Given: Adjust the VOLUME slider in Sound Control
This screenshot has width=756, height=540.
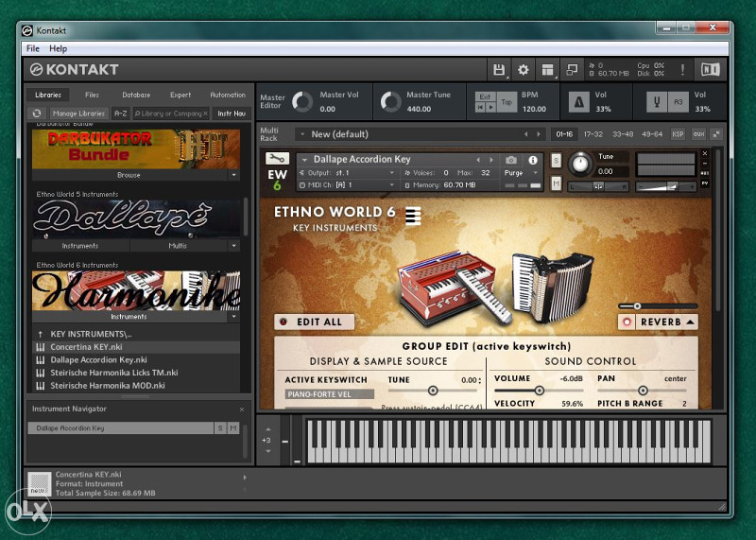Looking at the screenshot, I should click(x=539, y=391).
